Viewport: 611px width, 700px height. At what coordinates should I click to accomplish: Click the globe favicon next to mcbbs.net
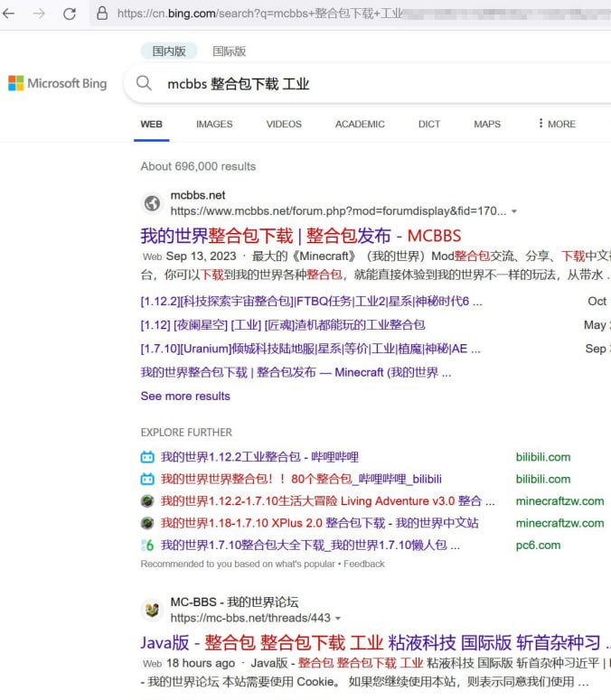pos(152,203)
